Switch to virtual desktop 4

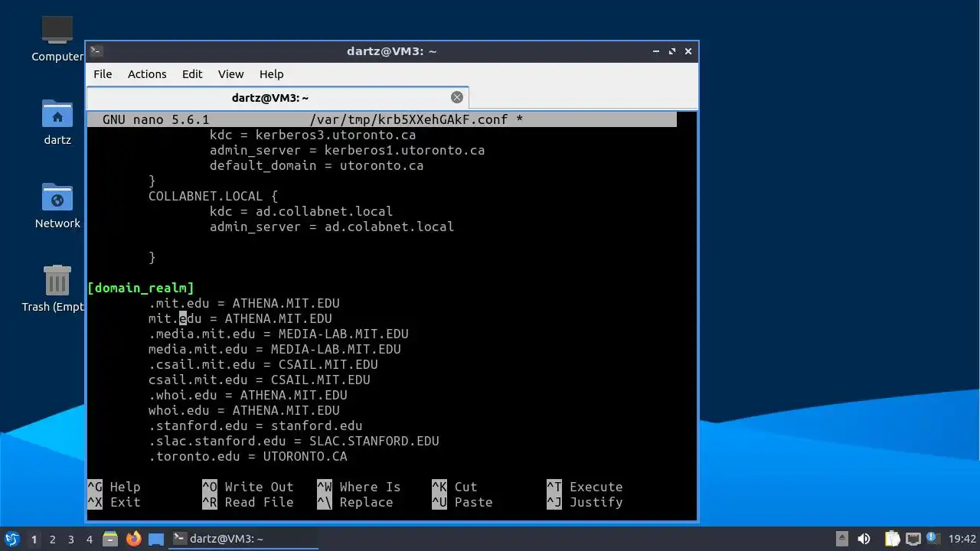tap(89, 540)
